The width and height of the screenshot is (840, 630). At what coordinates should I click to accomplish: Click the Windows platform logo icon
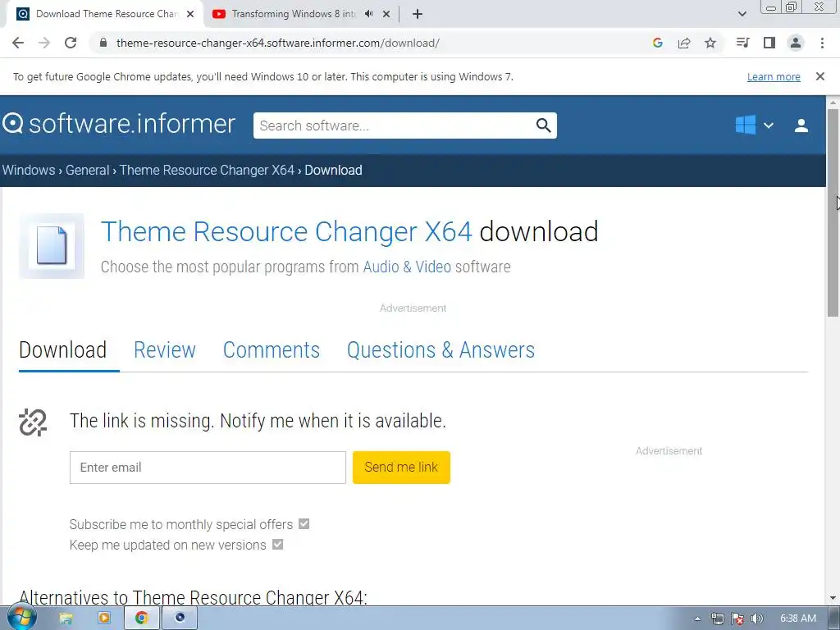click(x=746, y=125)
